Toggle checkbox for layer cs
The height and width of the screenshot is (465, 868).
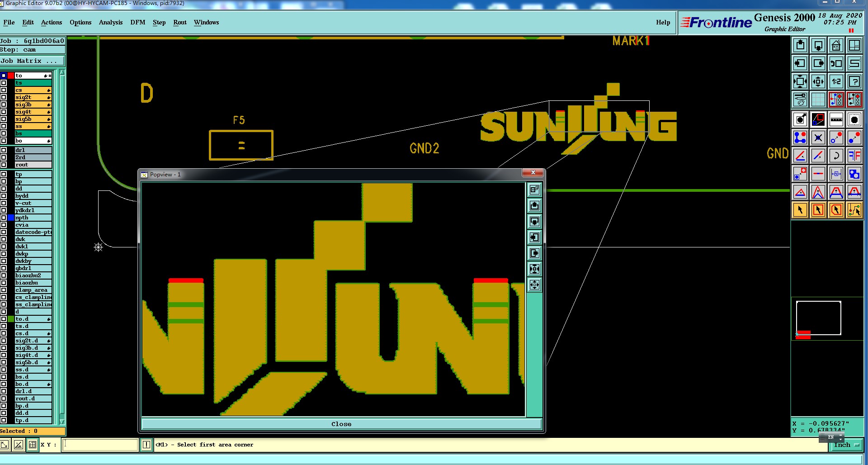tap(4, 90)
